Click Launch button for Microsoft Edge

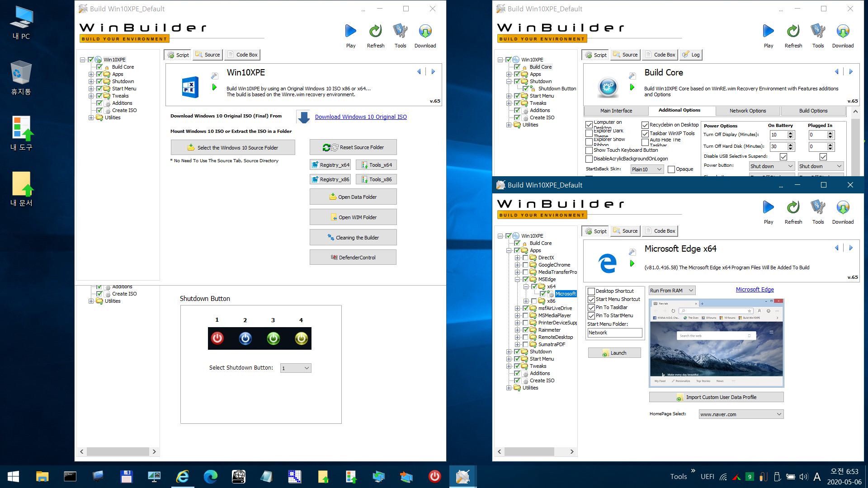614,353
